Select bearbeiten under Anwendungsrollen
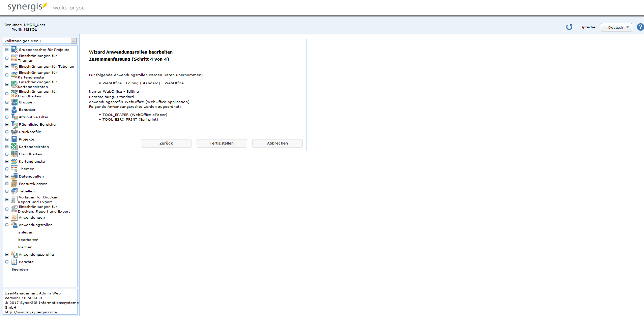The height and width of the screenshot is (316, 644). pos(28,239)
